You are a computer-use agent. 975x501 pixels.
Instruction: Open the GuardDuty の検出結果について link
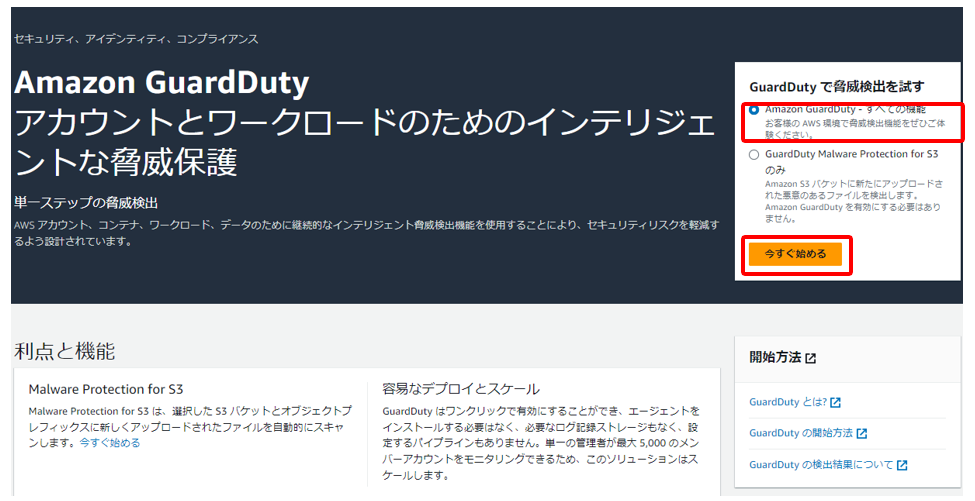coord(821,464)
